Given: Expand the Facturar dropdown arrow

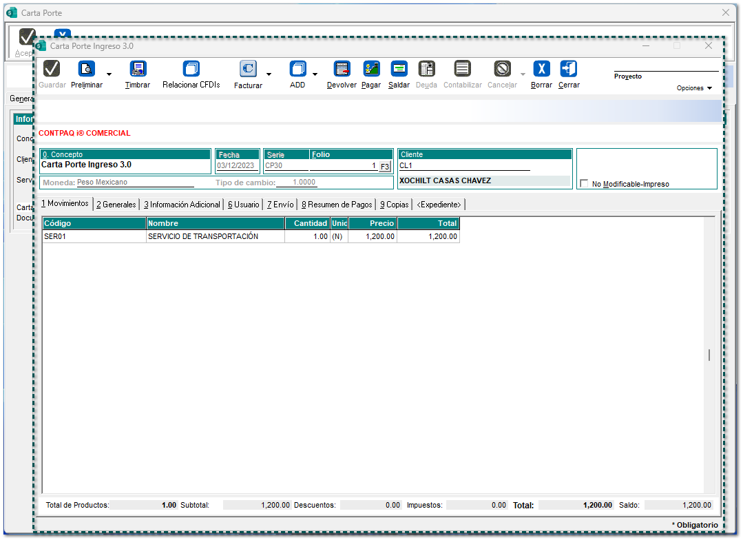Looking at the screenshot, I should click(269, 74).
